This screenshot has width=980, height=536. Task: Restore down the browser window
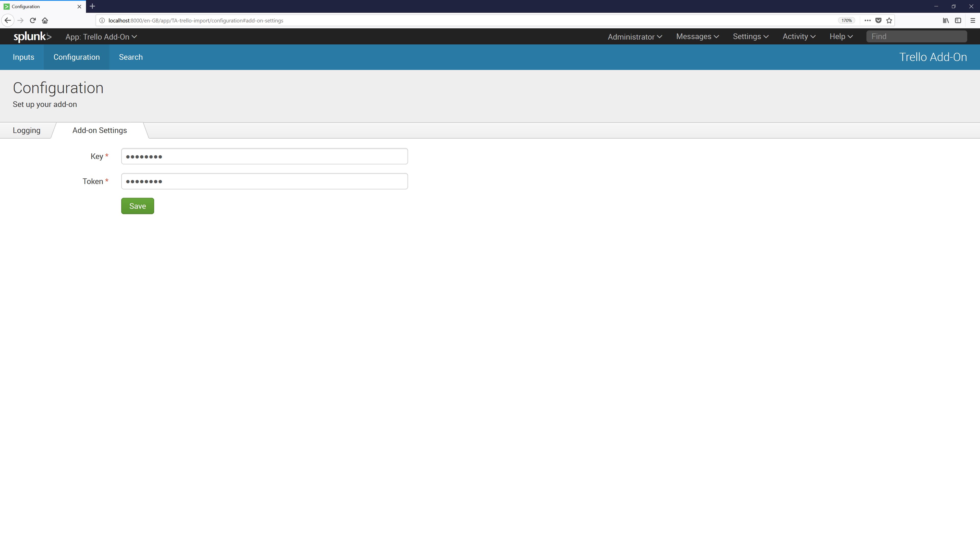953,6
